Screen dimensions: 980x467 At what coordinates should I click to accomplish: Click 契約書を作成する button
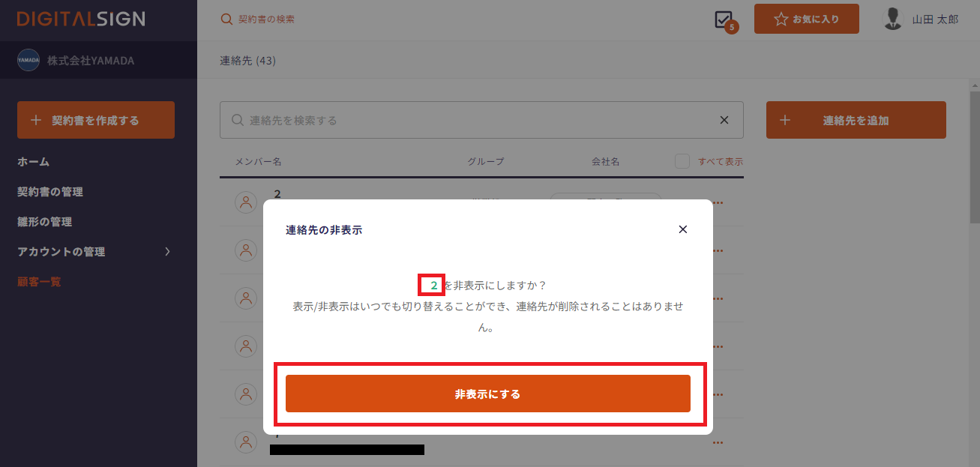[96, 120]
